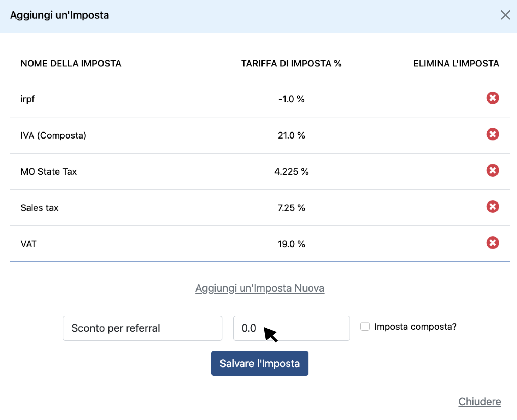The width and height of the screenshot is (517, 420).
Task: Select the Sales tax name
Action: point(39,208)
